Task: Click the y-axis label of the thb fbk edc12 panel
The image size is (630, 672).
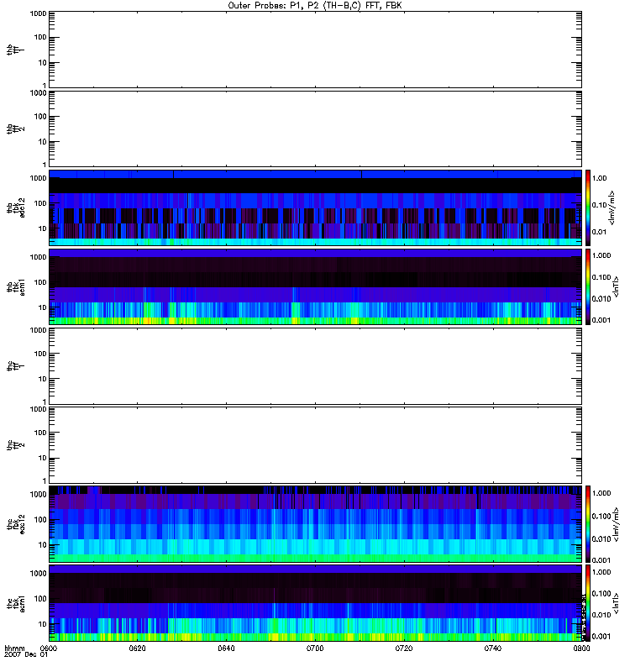Action: click(x=16, y=207)
